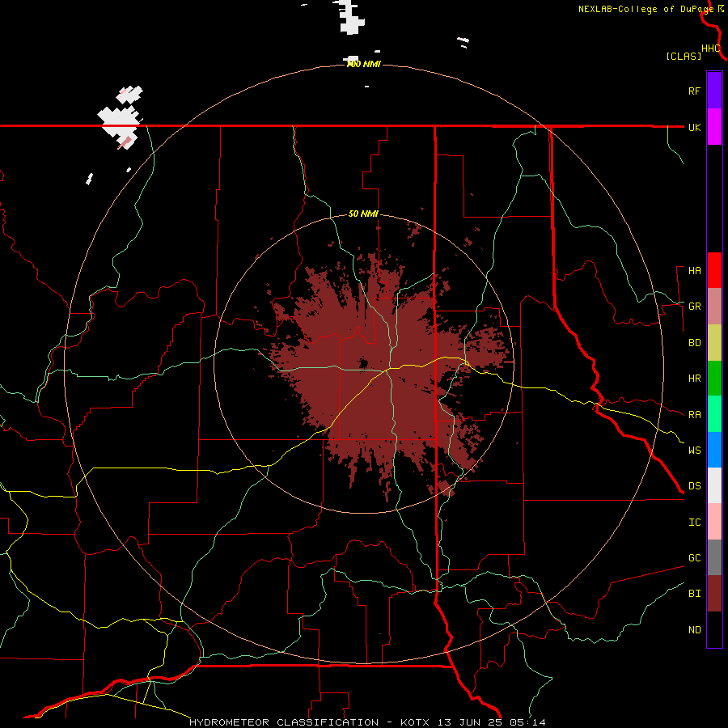Click the 'BD' legend label
The image size is (728, 728).
pos(694,343)
